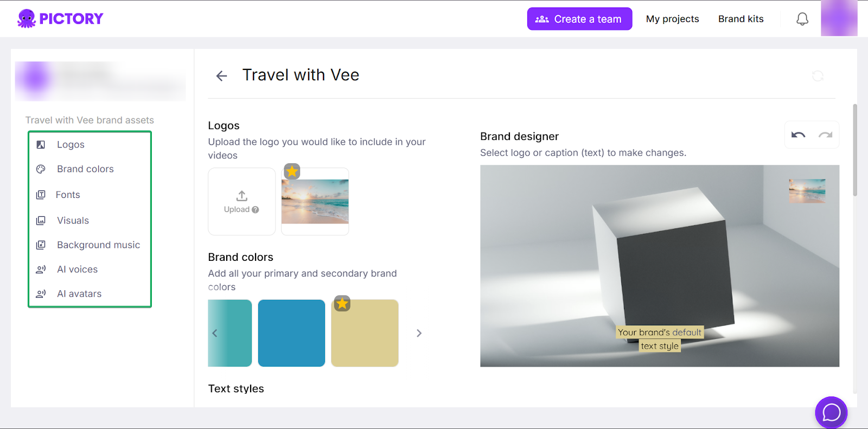Viewport: 868px width, 429px height.
Task: Select the caption text in the preview
Action: pos(660,339)
